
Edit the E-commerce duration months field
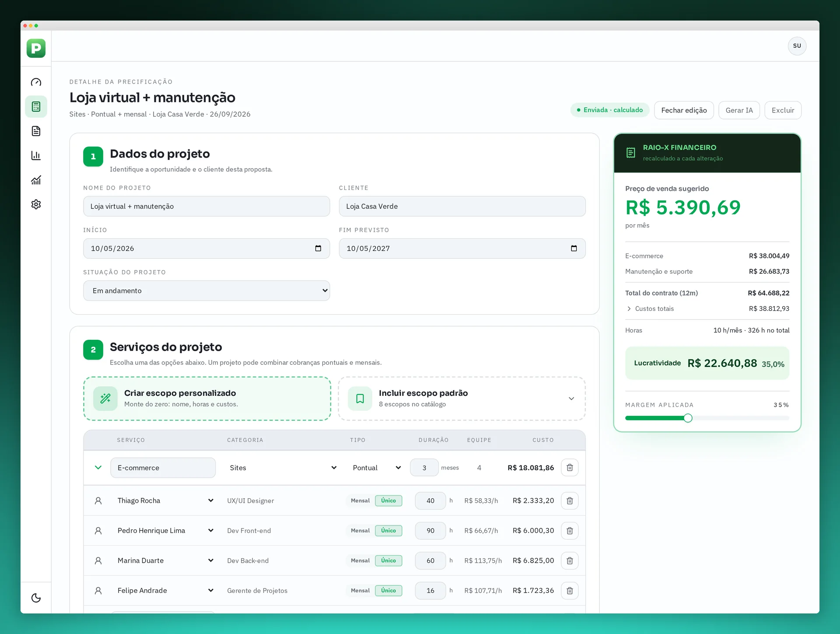(x=424, y=468)
